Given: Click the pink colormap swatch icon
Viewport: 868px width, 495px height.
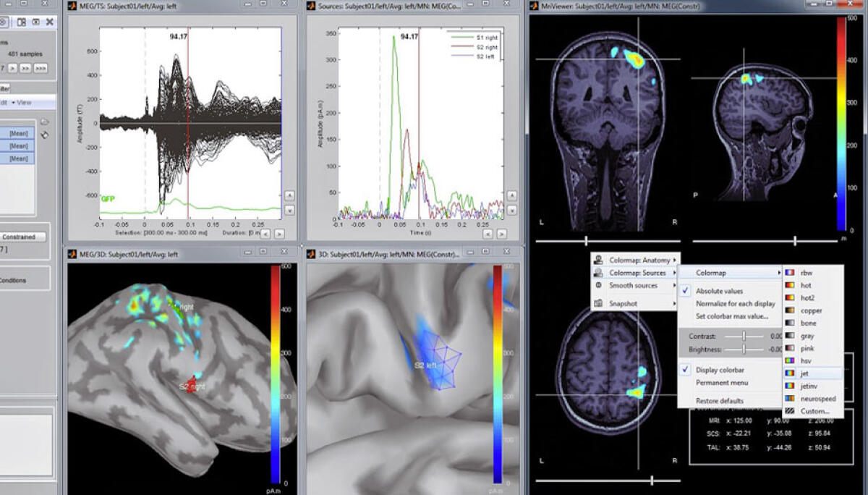Looking at the screenshot, I should [790, 348].
